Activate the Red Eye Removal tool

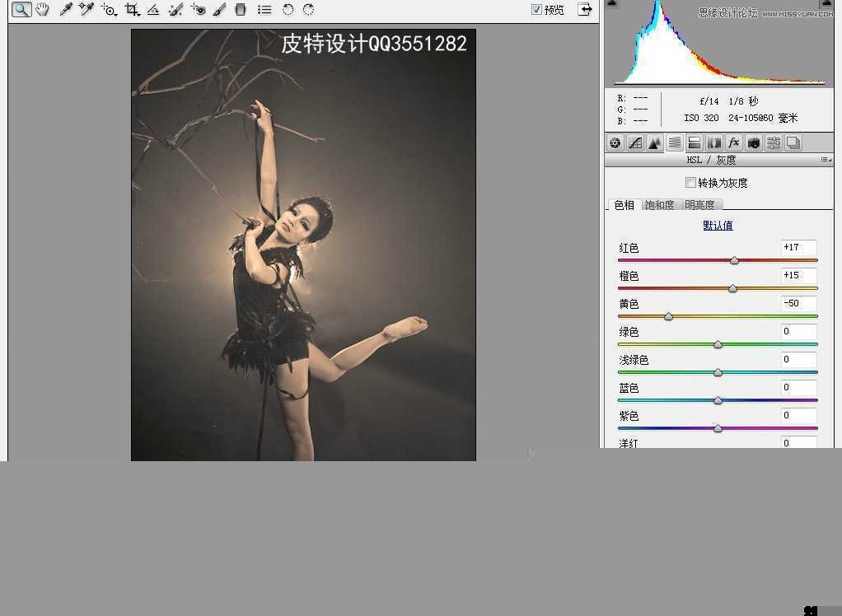pyautogui.click(x=198, y=10)
